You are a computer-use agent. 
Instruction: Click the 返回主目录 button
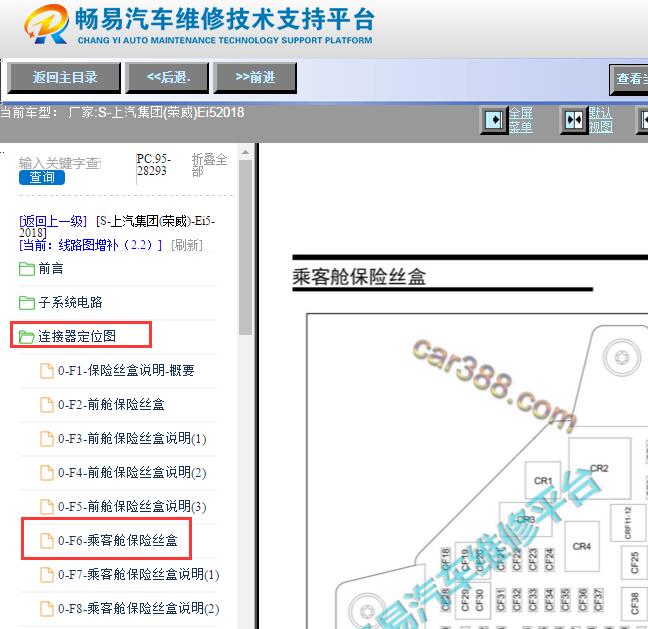point(64,78)
